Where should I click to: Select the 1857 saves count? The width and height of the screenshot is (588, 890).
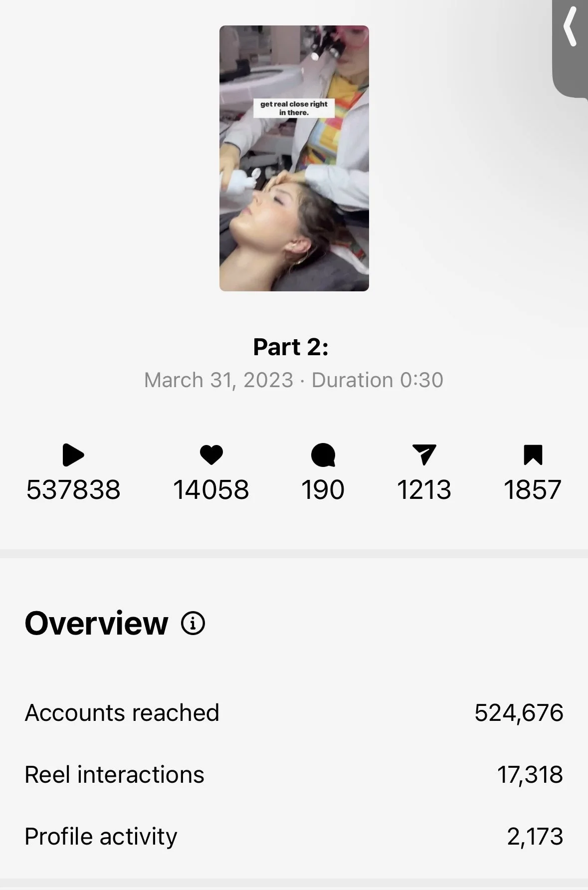533,489
